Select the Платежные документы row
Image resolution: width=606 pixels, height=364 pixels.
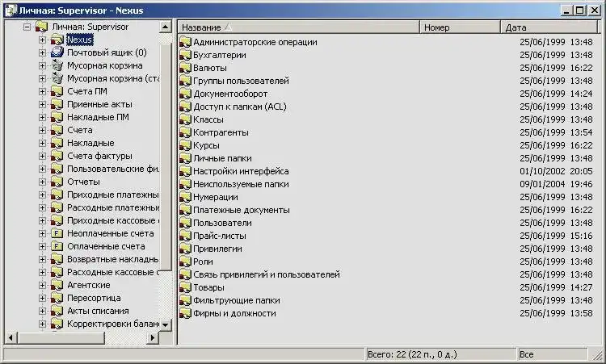tap(387, 210)
